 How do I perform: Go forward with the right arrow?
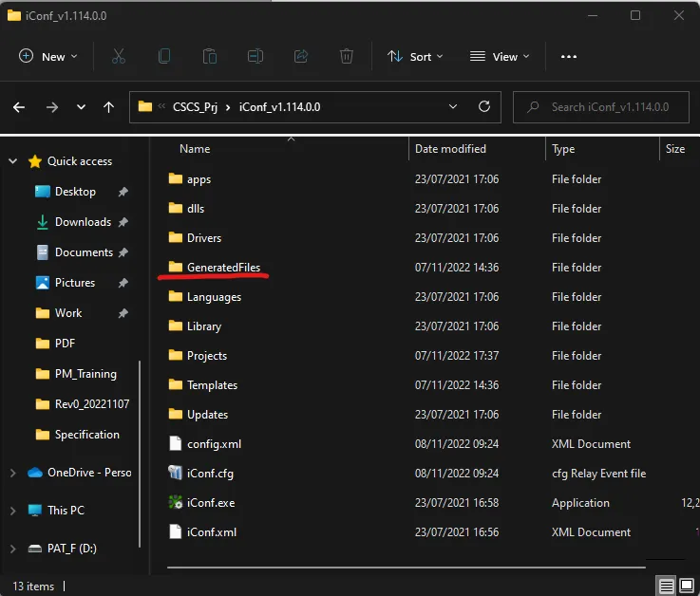click(52, 107)
